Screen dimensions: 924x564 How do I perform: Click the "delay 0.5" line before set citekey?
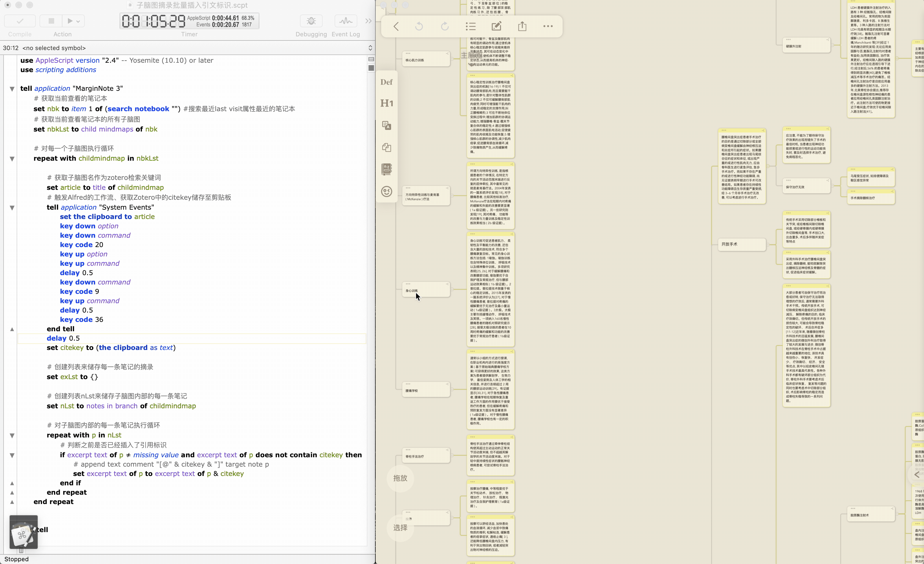coord(63,338)
